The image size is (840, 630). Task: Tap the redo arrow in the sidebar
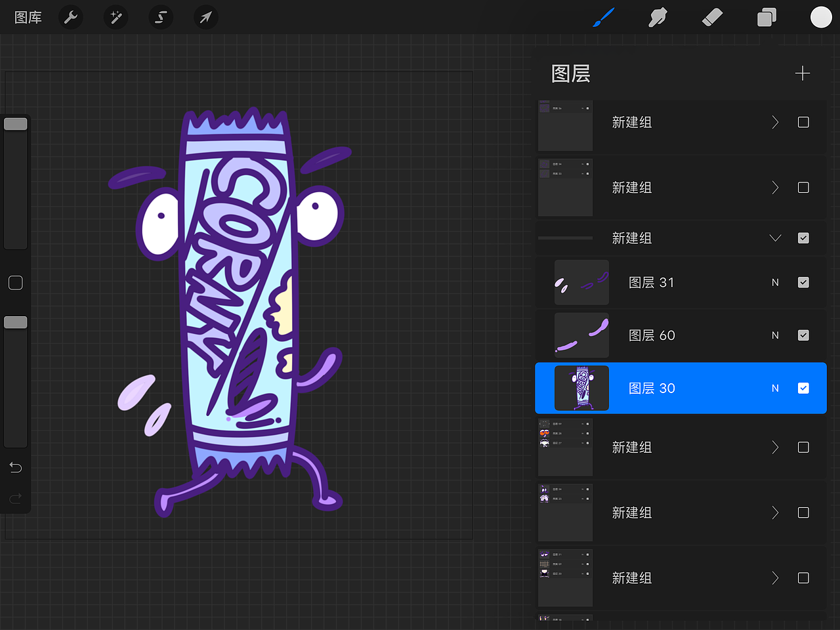click(16, 499)
